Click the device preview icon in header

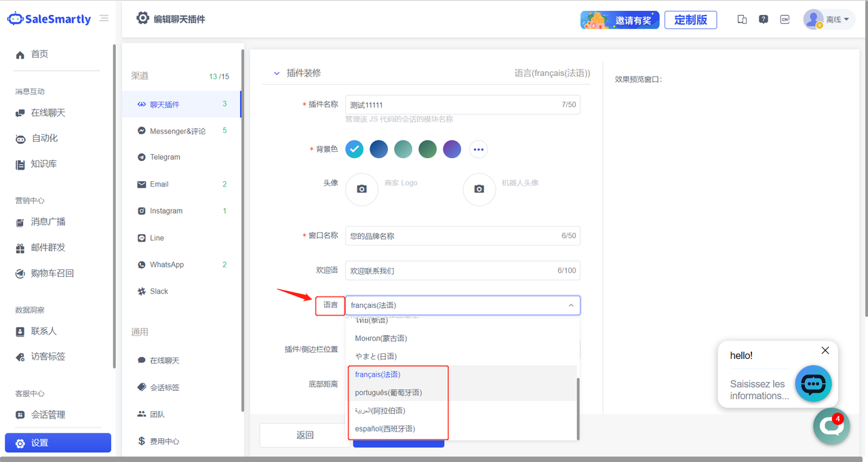742,20
